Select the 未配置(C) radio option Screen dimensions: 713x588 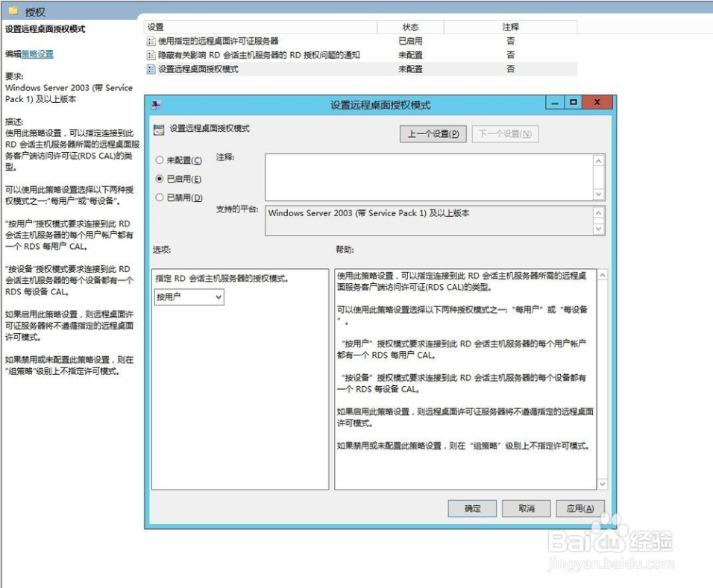[x=160, y=160]
